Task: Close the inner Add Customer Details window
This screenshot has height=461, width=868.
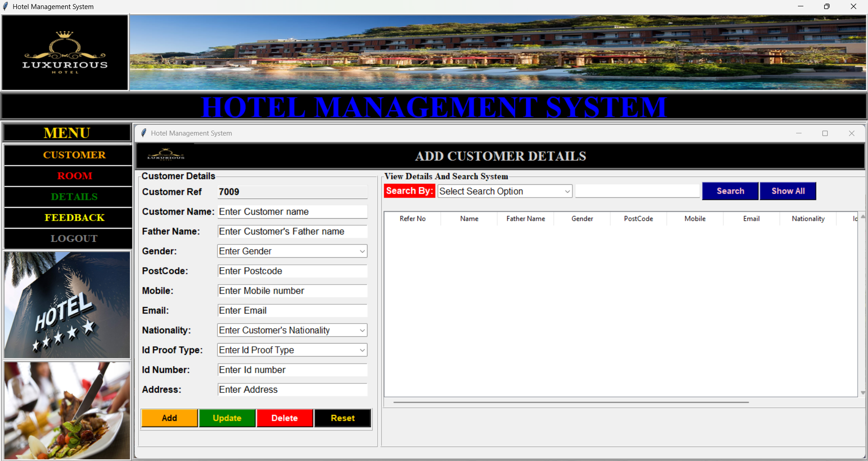Action: (852, 133)
